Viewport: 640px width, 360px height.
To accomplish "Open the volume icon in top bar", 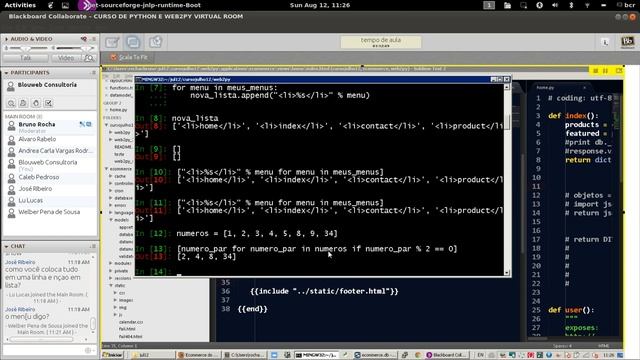I will pyautogui.click(x=555, y=5).
